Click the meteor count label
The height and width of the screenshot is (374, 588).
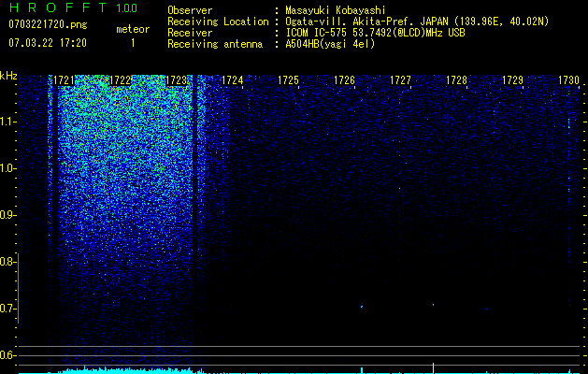pos(133,29)
